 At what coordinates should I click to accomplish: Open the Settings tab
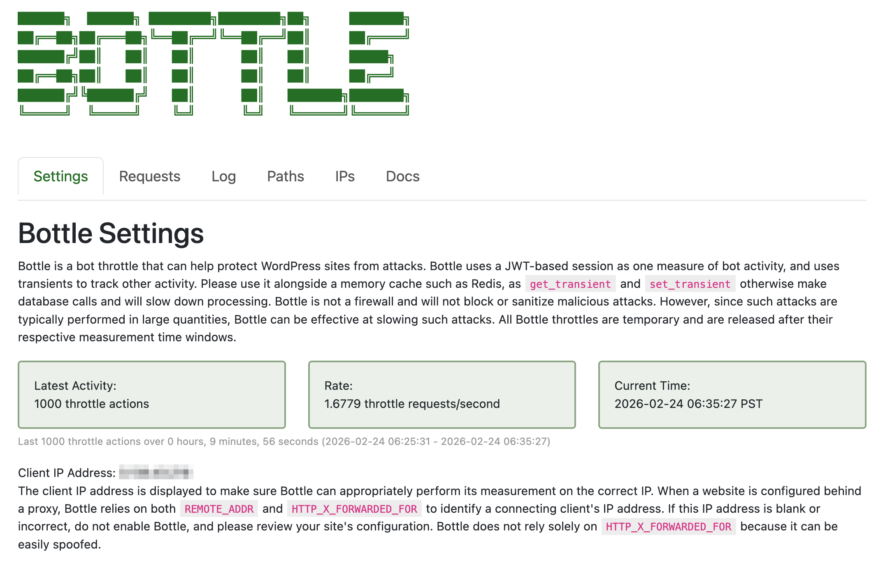pos(60,176)
